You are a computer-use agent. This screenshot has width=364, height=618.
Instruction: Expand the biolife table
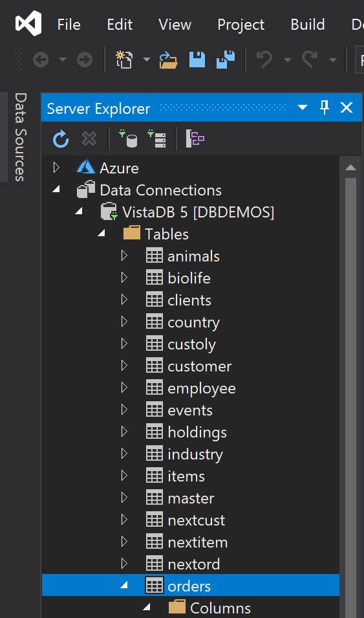(125, 278)
